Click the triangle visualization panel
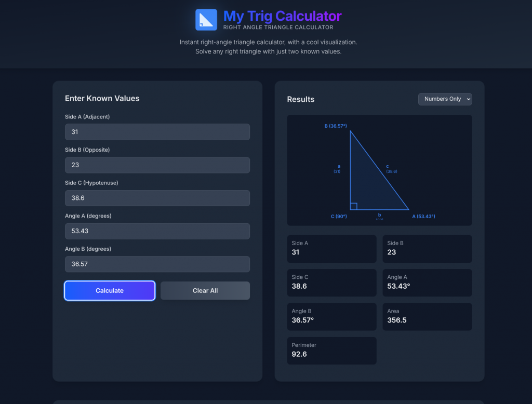Viewport: 532px width, 404px height. [x=379, y=170]
